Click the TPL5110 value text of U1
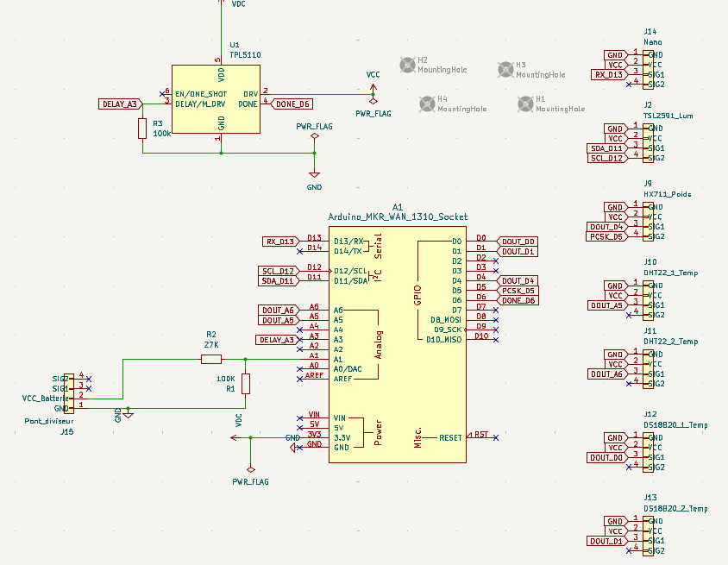Screen dimensions: 728x565 pyautogui.click(x=245, y=55)
